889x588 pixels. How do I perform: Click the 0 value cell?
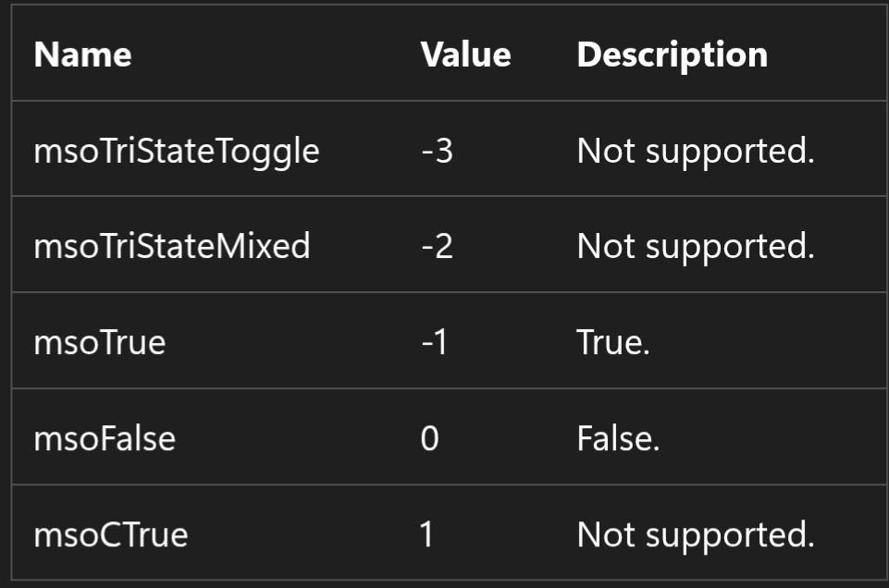[x=429, y=438]
